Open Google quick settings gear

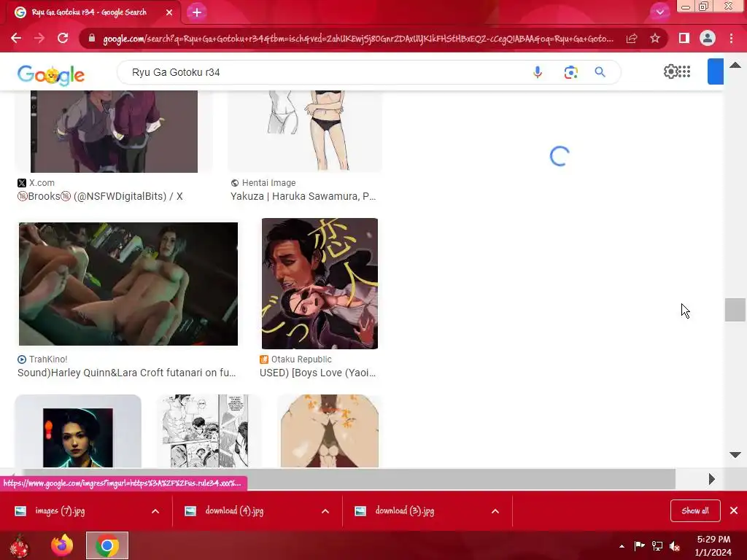(x=671, y=71)
